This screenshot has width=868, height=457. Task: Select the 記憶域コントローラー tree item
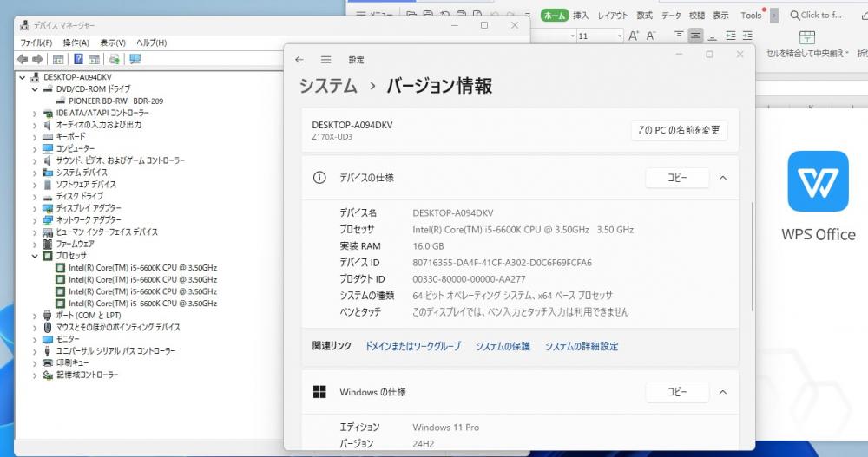(88, 375)
